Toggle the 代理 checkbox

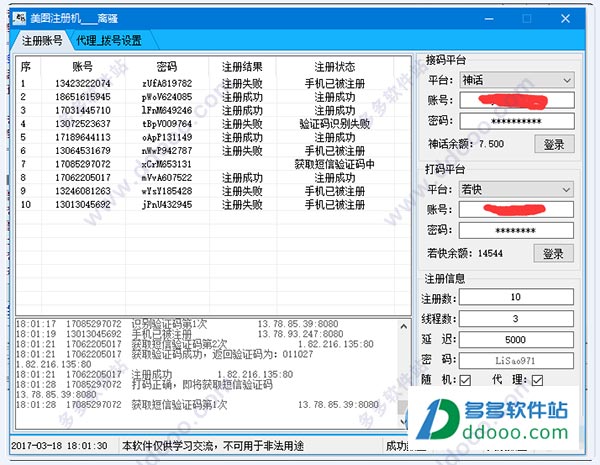[x=537, y=380]
